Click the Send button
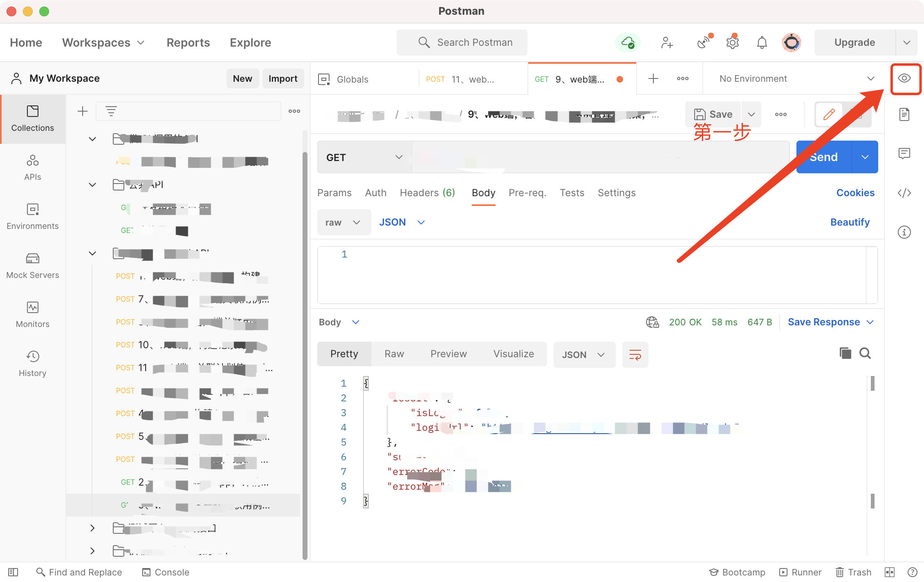 pyautogui.click(x=823, y=157)
